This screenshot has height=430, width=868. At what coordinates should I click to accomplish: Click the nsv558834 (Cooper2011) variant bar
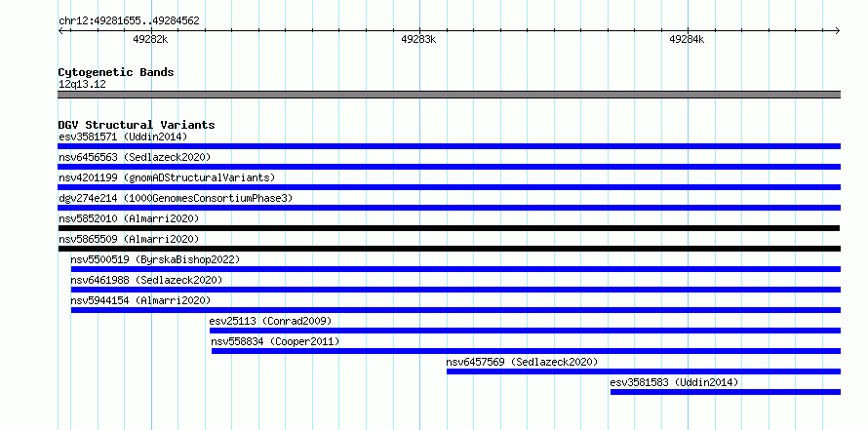click(x=526, y=351)
